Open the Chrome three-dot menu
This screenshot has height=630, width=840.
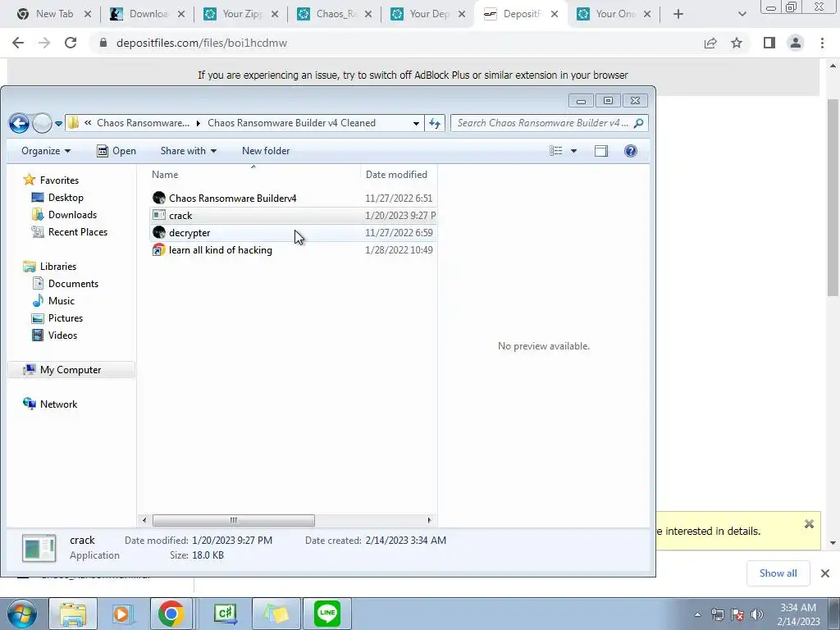coord(822,43)
